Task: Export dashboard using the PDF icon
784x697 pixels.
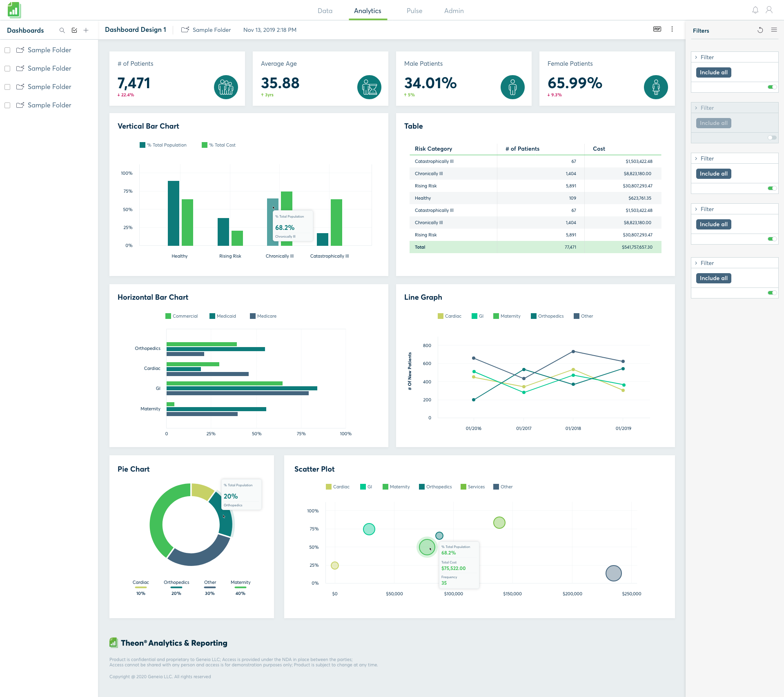Action: click(657, 29)
